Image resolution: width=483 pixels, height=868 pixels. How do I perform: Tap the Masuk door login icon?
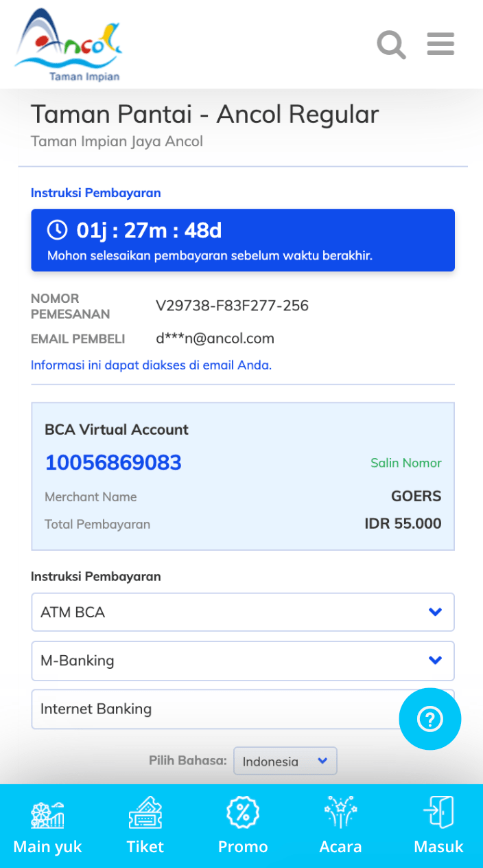438,814
